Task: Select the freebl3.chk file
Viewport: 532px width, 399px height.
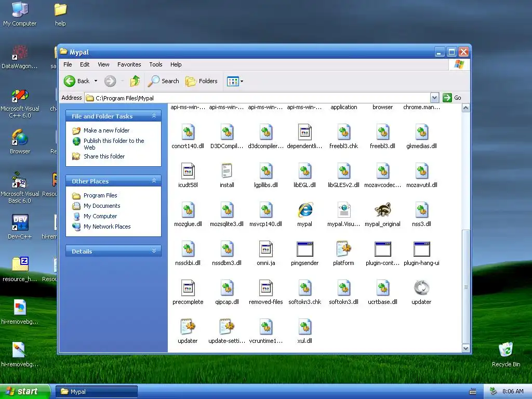Action: point(344,137)
